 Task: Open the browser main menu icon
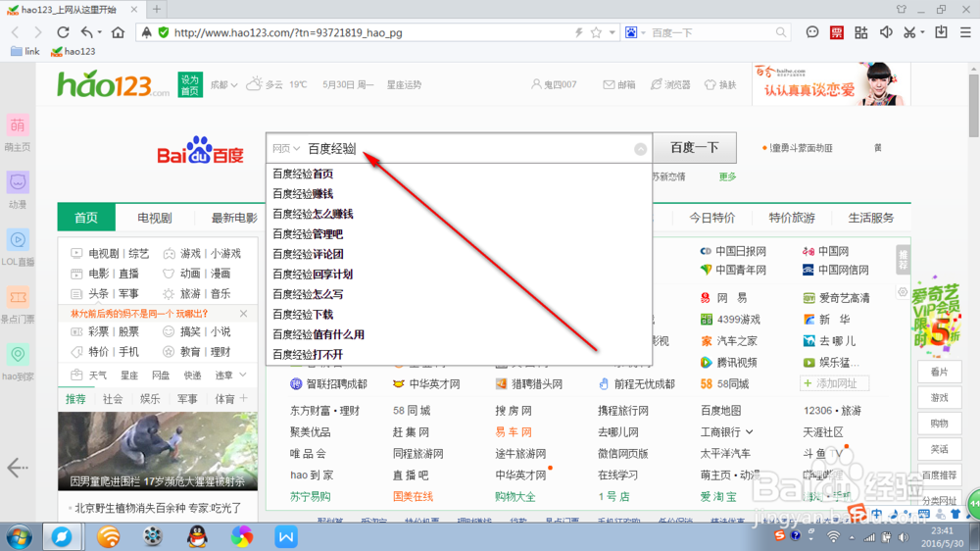pos(965,32)
